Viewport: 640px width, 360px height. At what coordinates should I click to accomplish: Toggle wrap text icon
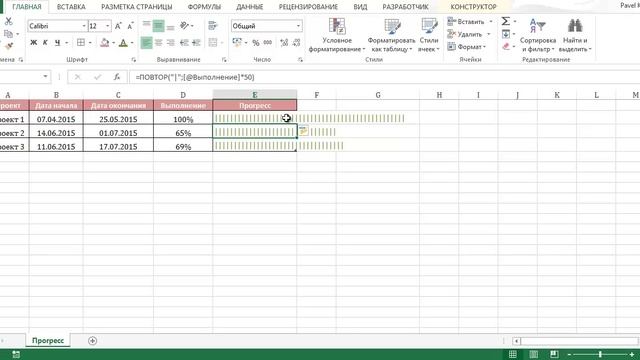tap(212, 26)
